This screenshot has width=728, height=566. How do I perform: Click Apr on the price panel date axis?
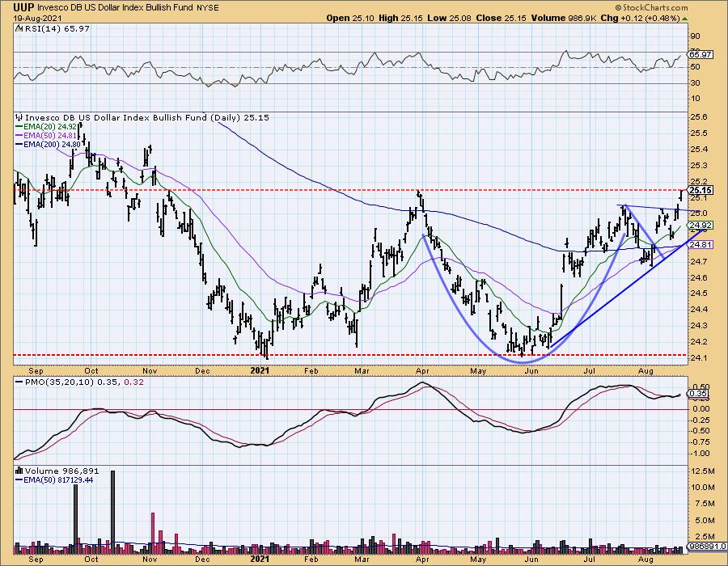[x=422, y=371]
